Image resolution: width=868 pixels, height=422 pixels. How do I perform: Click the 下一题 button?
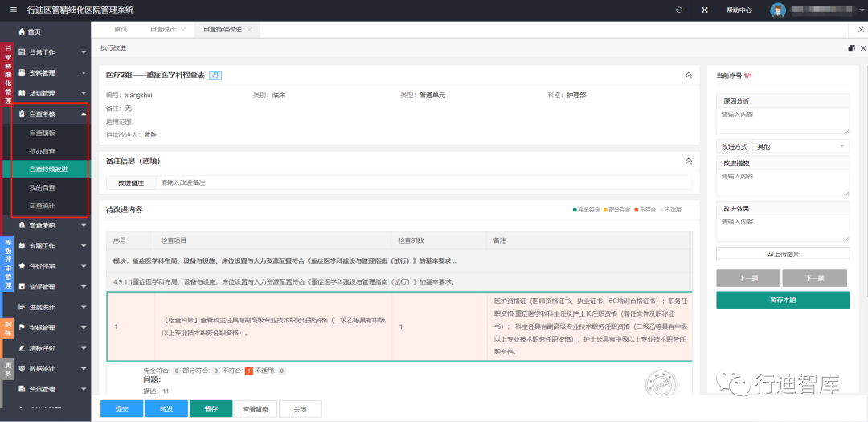click(x=814, y=278)
